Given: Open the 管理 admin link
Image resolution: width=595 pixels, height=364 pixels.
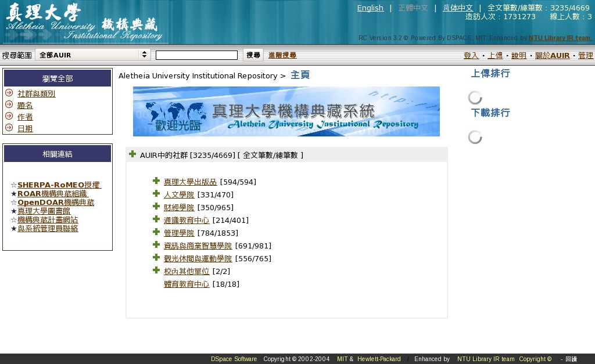Looking at the screenshot, I should pyautogui.click(x=586, y=55).
